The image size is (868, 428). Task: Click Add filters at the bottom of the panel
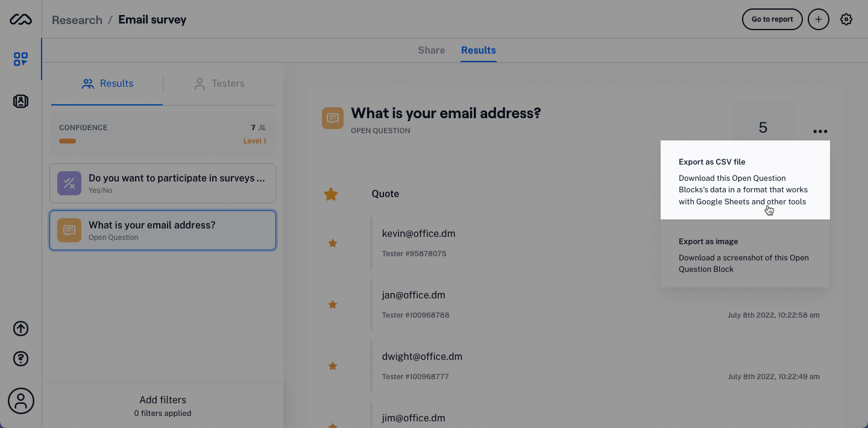(x=162, y=400)
